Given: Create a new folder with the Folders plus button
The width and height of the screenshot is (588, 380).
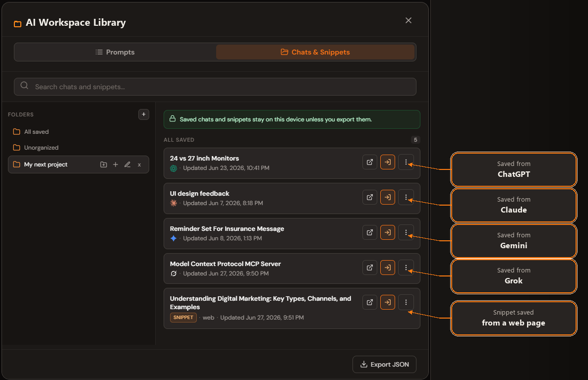Looking at the screenshot, I should point(144,114).
